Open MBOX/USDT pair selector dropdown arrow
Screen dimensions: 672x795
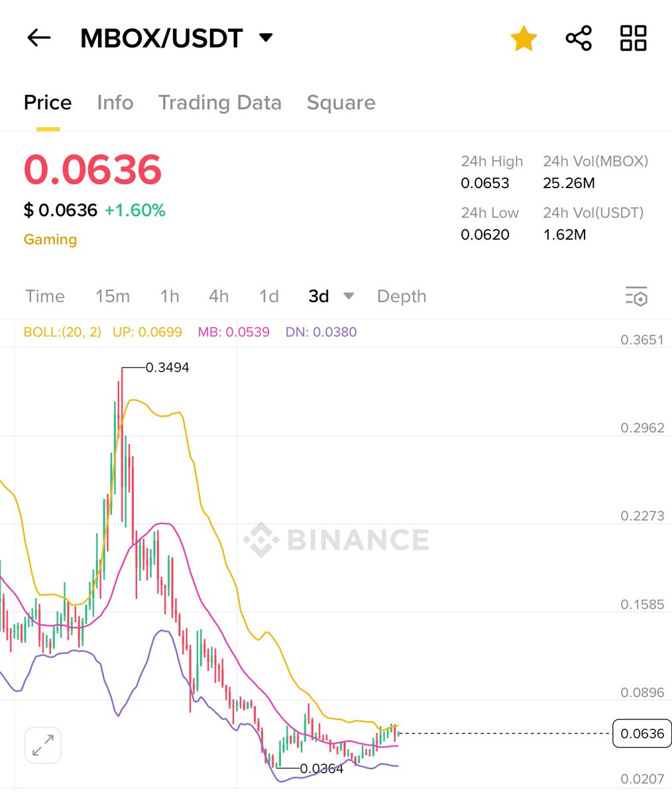click(266, 38)
